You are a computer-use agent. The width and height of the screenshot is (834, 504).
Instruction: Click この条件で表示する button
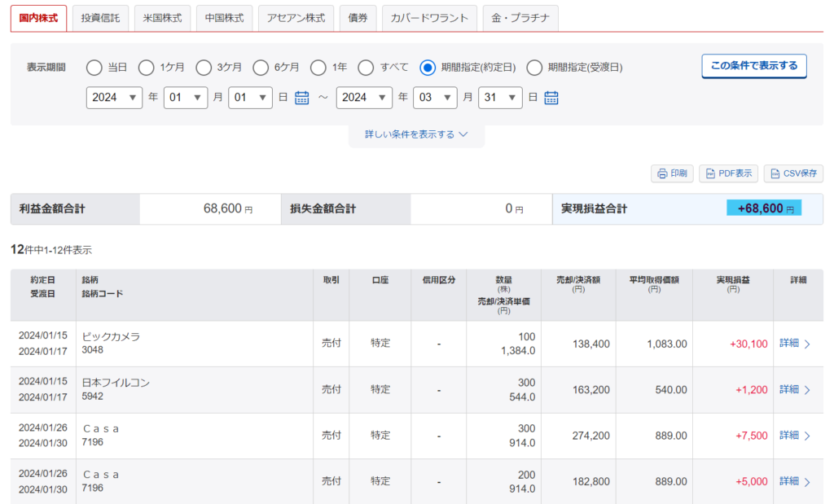[x=754, y=66]
